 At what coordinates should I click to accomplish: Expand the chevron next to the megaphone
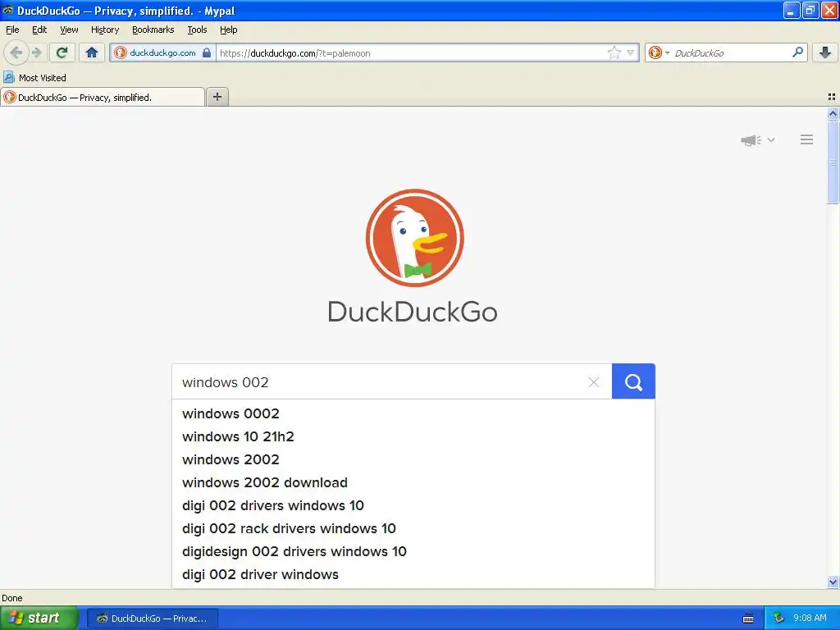pyautogui.click(x=771, y=139)
